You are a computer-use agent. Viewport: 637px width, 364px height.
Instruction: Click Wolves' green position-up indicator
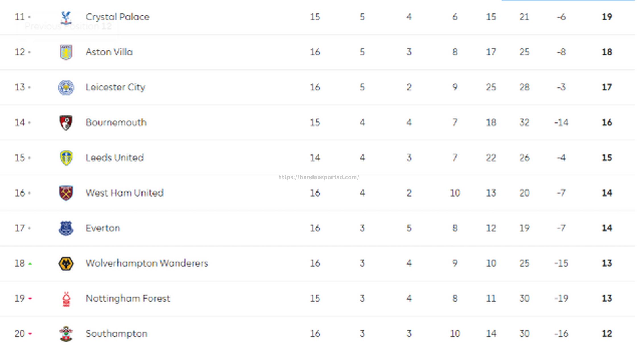coord(30,264)
